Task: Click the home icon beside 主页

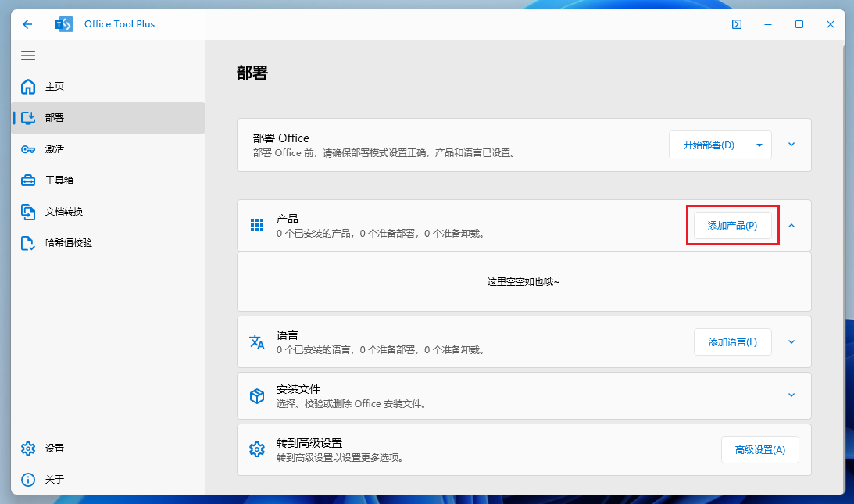Action: click(28, 87)
